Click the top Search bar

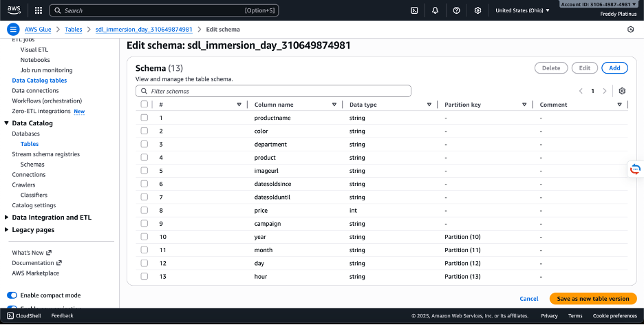(x=164, y=11)
